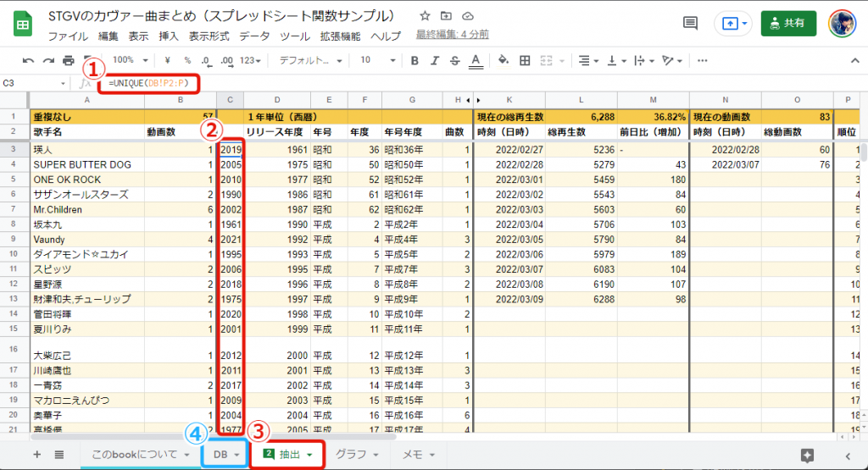Open the データ menu
The image size is (868, 470).
(x=254, y=36)
